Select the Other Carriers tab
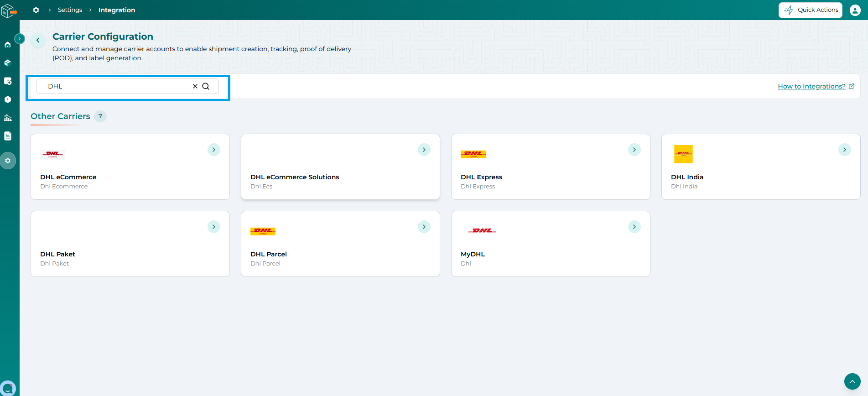Screen dimensions: 868x396 60,116
